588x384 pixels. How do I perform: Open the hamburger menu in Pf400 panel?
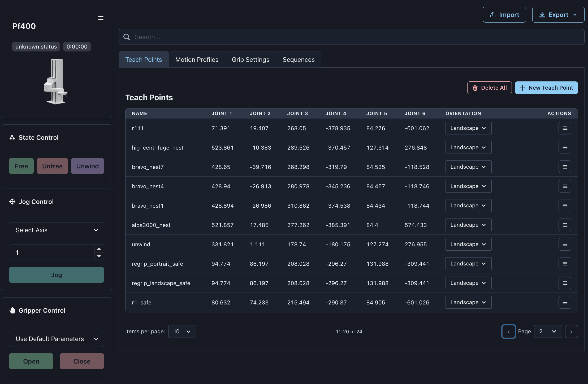(x=101, y=18)
